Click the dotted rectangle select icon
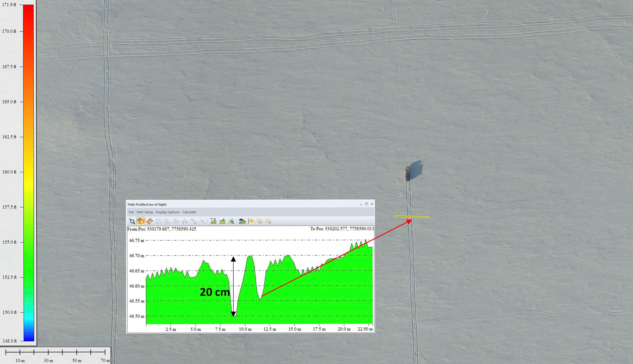This screenshot has width=633, height=364. [158, 221]
